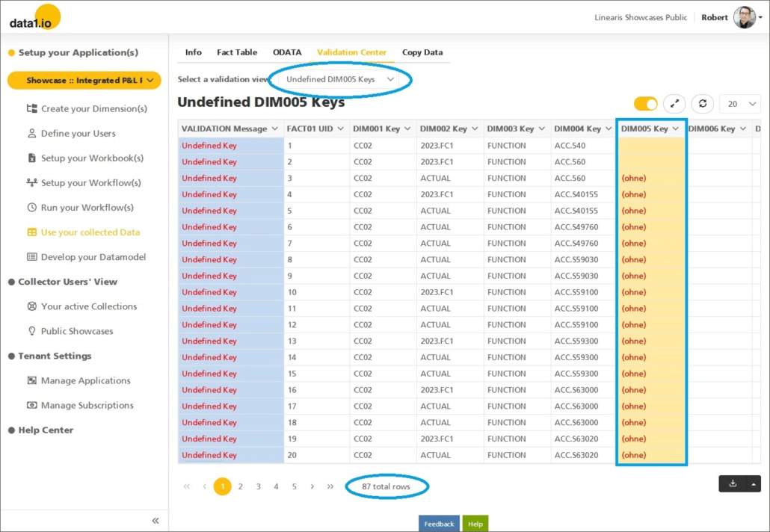Toggle the yellow switch above table
This screenshot has height=532, width=770.
645,104
